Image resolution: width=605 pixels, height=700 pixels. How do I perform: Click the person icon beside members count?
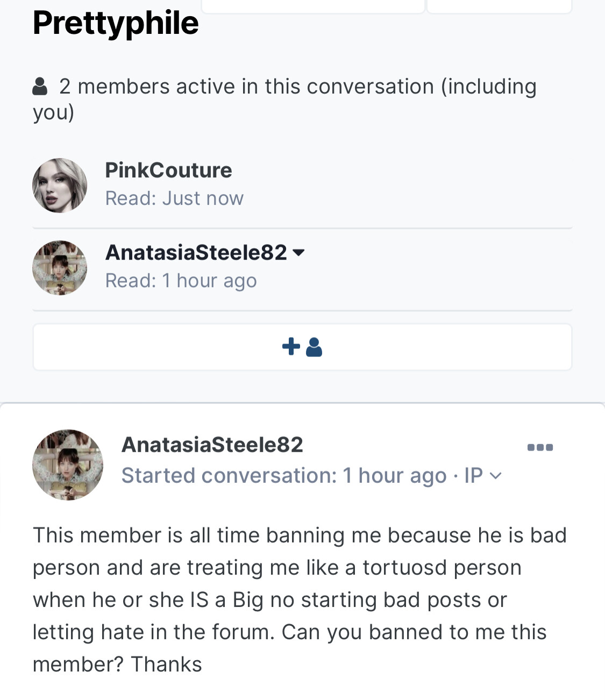click(x=40, y=86)
